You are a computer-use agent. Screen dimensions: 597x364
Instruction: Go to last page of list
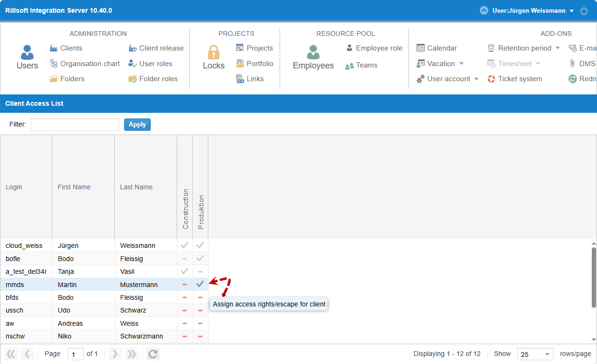(x=131, y=354)
